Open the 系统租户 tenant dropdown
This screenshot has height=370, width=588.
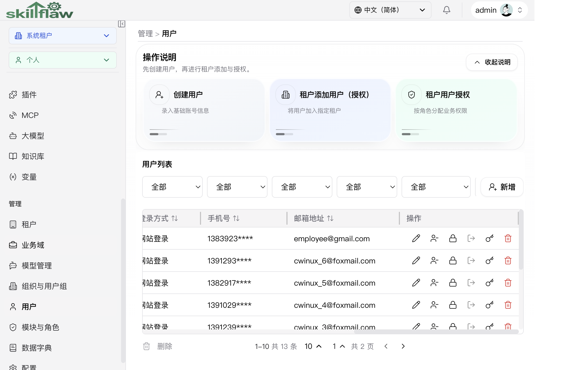[x=63, y=36]
